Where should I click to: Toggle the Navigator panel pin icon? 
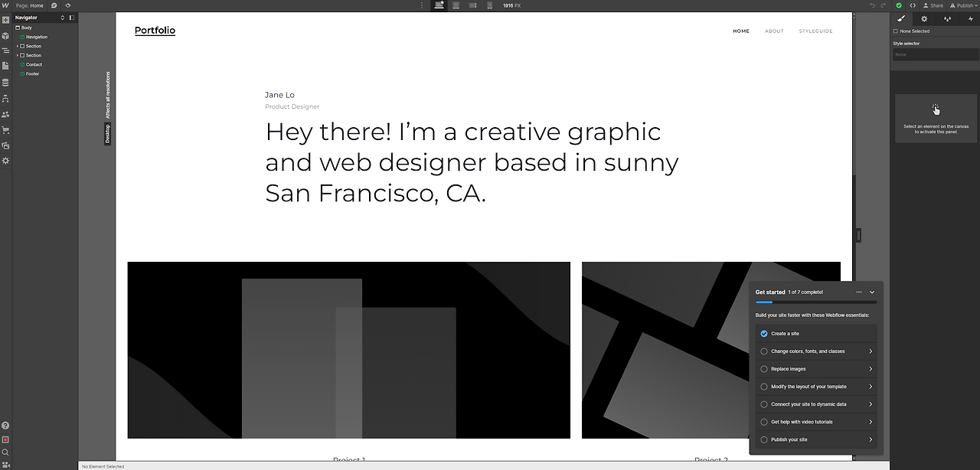coord(72,18)
